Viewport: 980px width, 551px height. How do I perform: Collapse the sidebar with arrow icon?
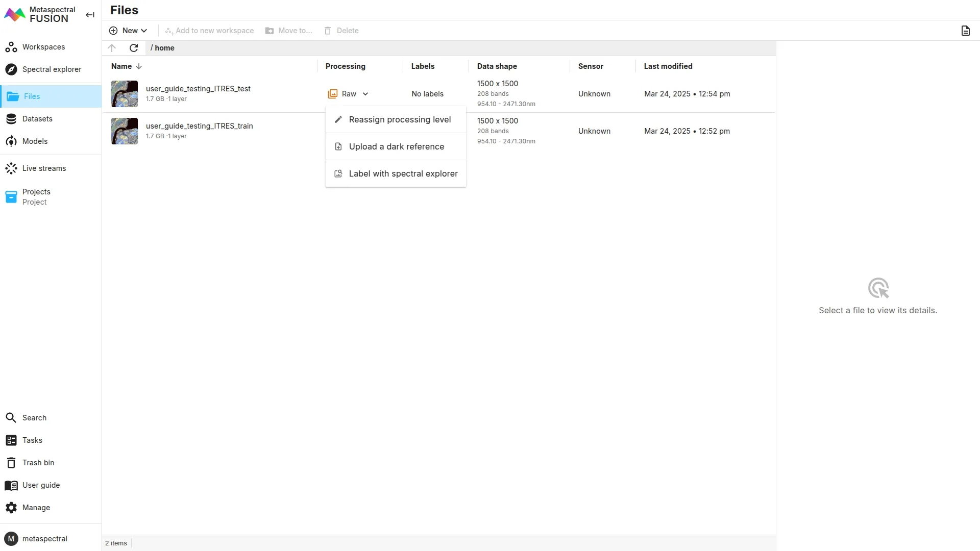point(90,15)
